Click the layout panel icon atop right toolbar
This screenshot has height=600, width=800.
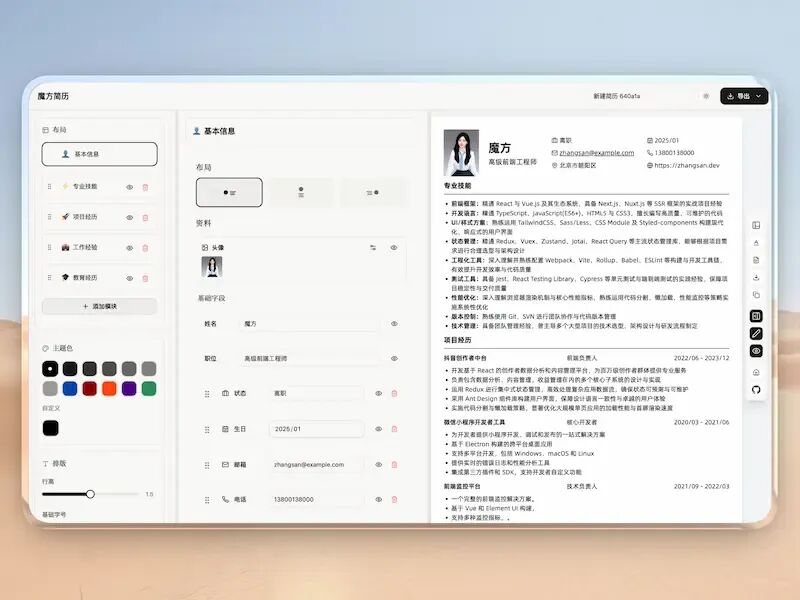(x=756, y=226)
